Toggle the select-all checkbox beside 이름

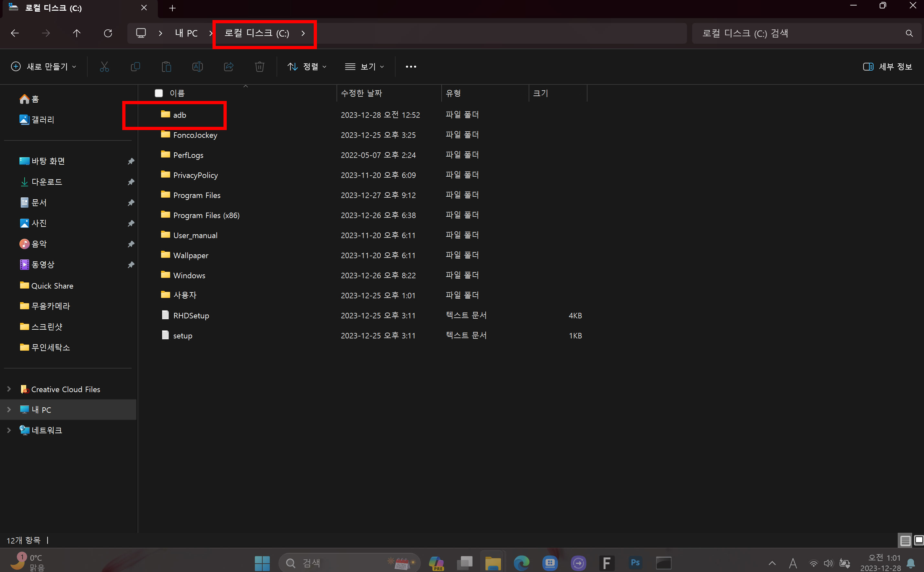(159, 93)
